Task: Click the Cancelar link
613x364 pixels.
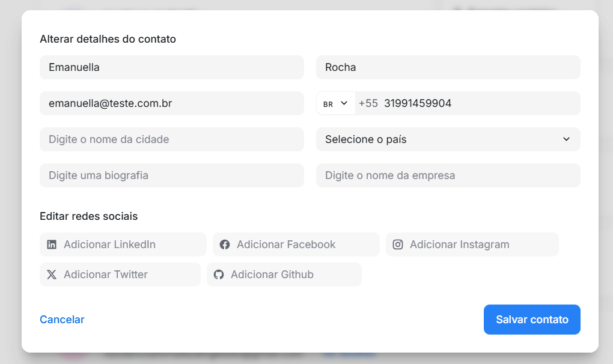Action: [x=62, y=320]
